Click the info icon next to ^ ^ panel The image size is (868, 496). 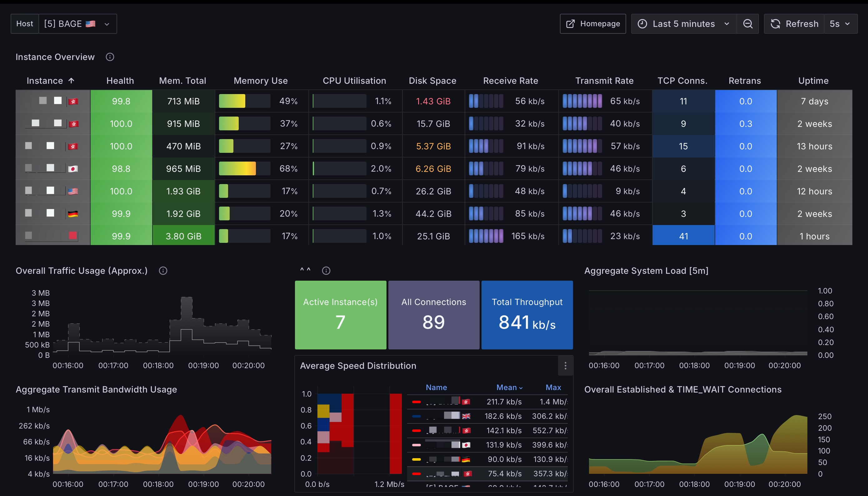point(326,271)
